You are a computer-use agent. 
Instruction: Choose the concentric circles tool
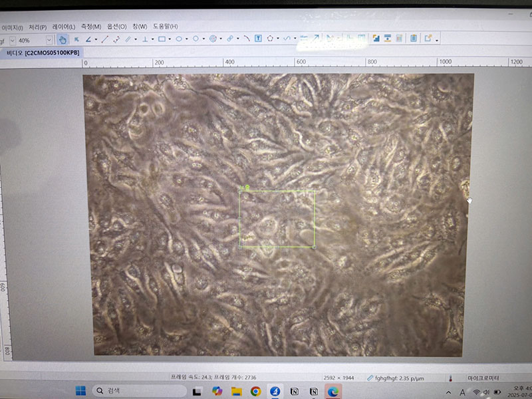[213, 39]
